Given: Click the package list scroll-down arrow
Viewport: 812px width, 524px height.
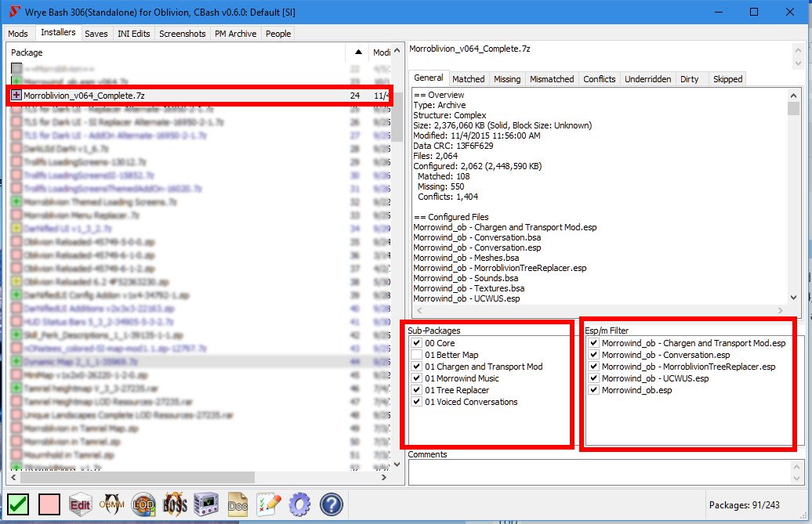Looking at the screenshot, I should (397, 464).
